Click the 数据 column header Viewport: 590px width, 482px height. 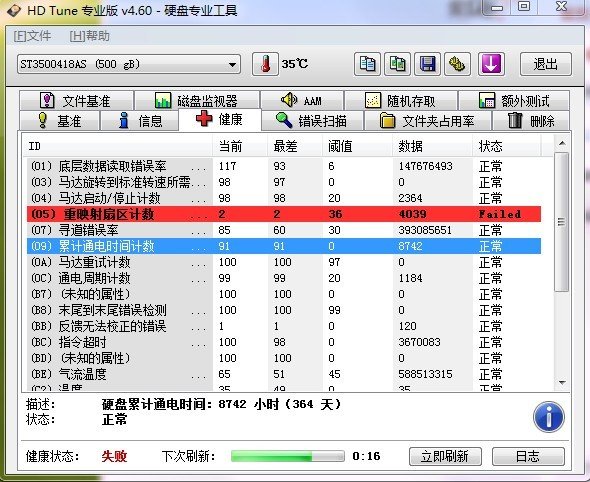click(432, 146)
